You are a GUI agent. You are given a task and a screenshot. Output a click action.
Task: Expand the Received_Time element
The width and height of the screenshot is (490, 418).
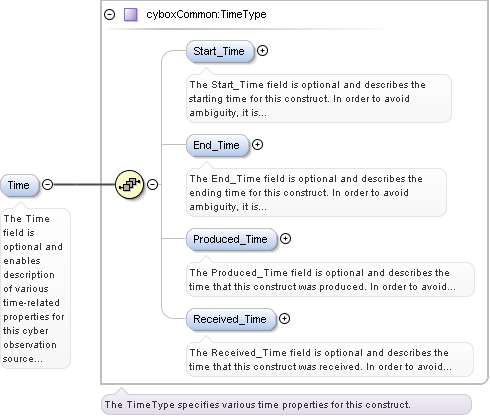point(284,319)
